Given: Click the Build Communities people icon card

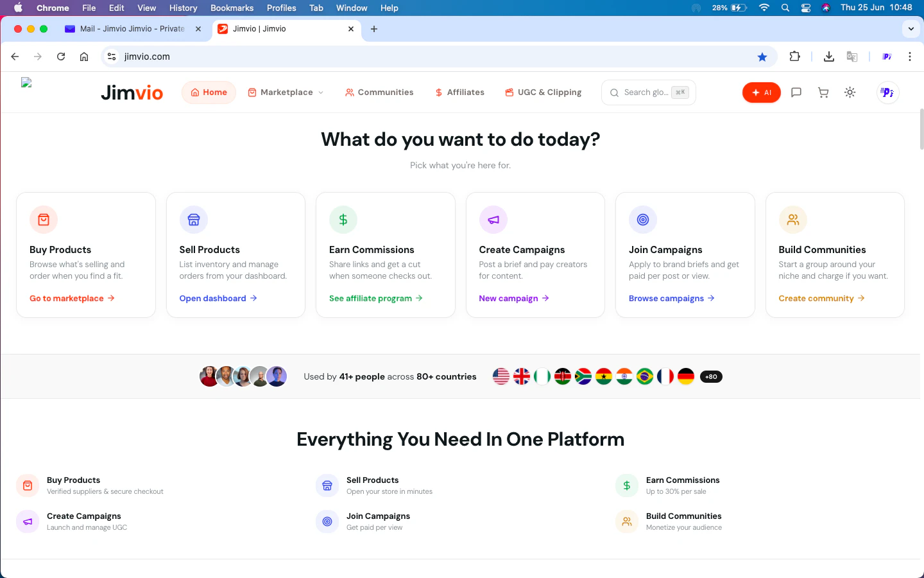Looking at the screenshot, I should point(793,220).
